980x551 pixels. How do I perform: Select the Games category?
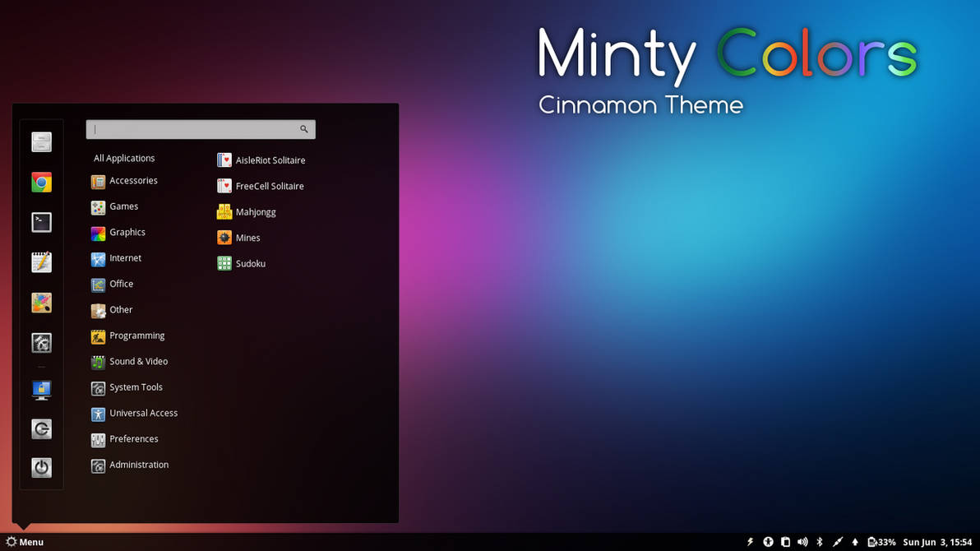115,206
